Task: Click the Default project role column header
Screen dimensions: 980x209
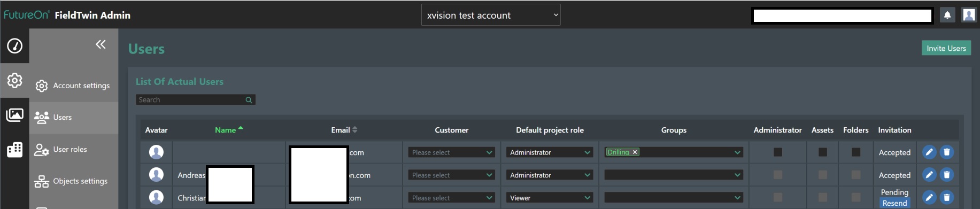Action: click(x=550, y=130)
